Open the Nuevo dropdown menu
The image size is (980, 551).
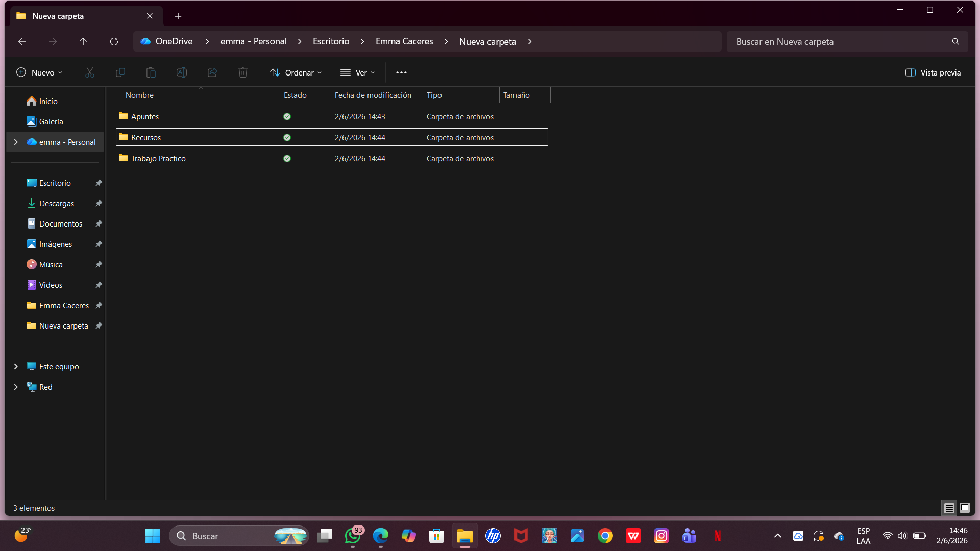click(40, 72)
